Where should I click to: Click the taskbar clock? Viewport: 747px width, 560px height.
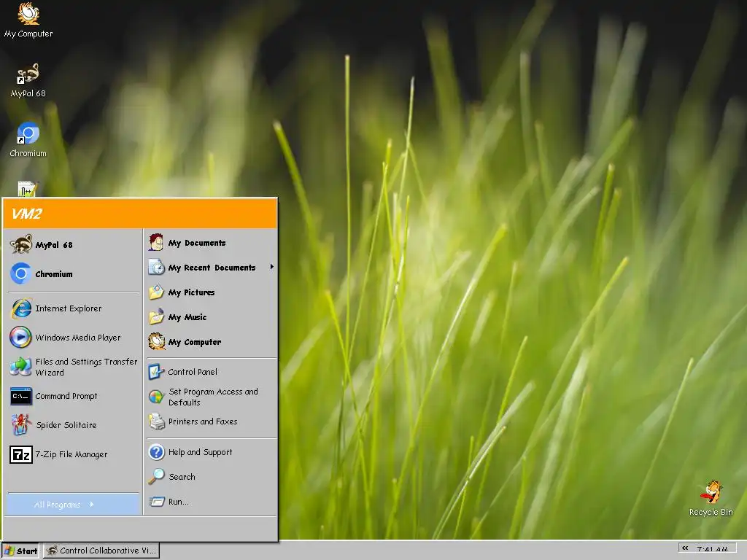tap(712, 549)
